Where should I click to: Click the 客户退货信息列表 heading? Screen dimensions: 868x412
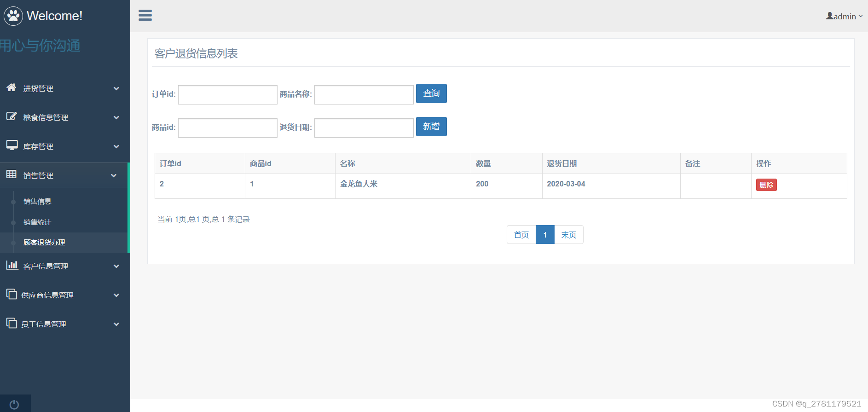[196, 54]
